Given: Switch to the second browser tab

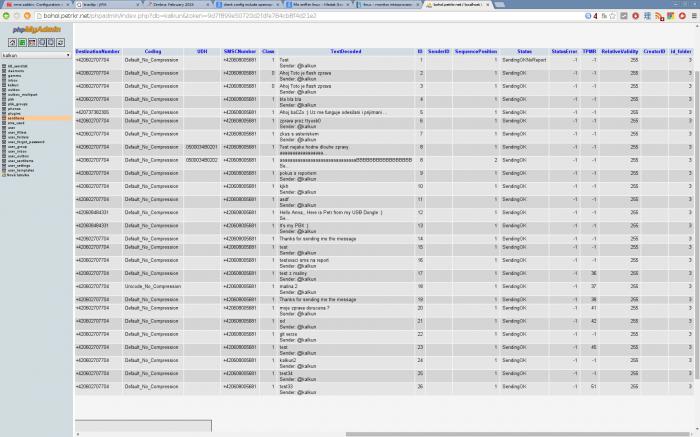Looking at the screenshot, I should [108, 4].
